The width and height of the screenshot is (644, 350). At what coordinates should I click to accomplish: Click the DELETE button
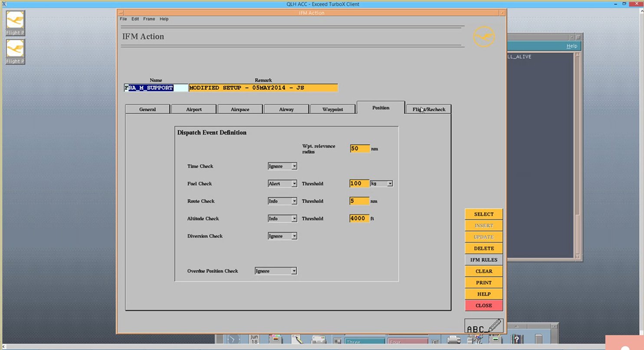coord(484,248)
